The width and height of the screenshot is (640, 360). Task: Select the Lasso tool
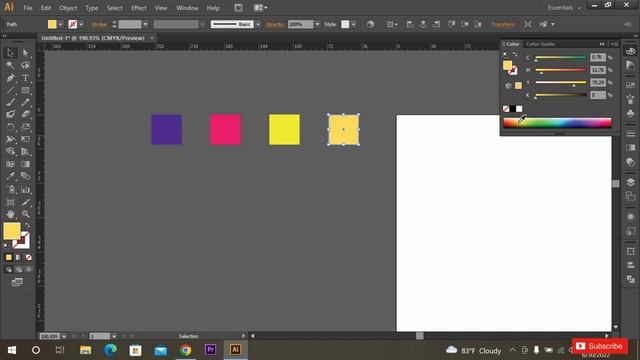click(x=25, y=65)
